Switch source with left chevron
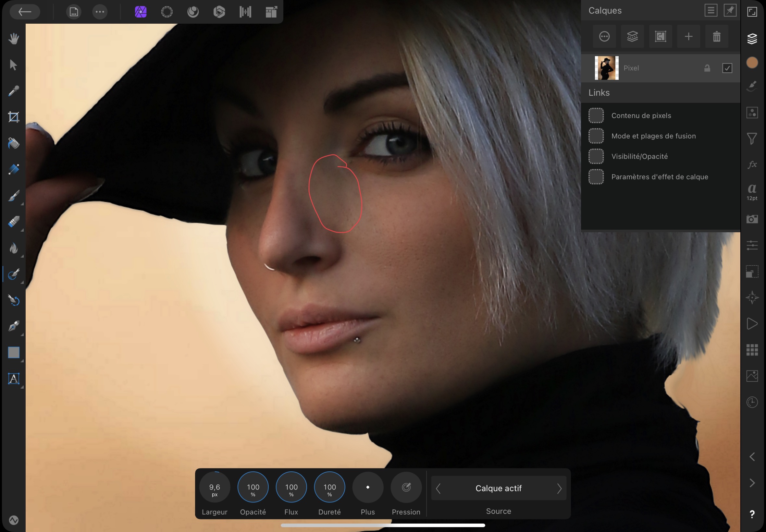766x532 pixels. point(438,489)
